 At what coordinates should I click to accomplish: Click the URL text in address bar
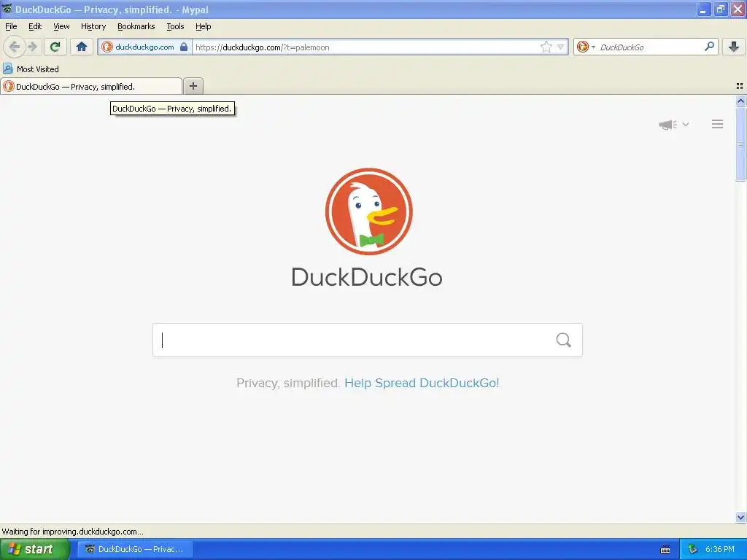[262, 47]
